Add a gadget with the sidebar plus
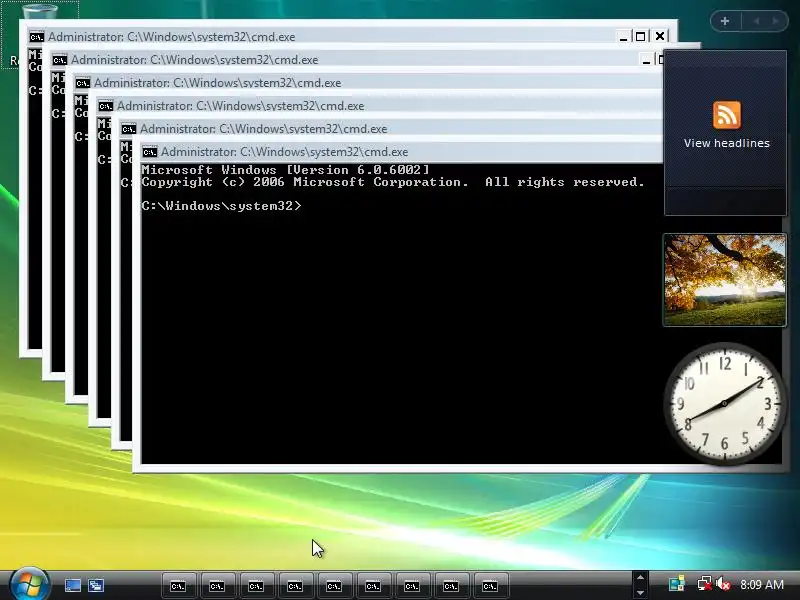The width and height of the screenshot is (800, 600). (x=725, y=21)
